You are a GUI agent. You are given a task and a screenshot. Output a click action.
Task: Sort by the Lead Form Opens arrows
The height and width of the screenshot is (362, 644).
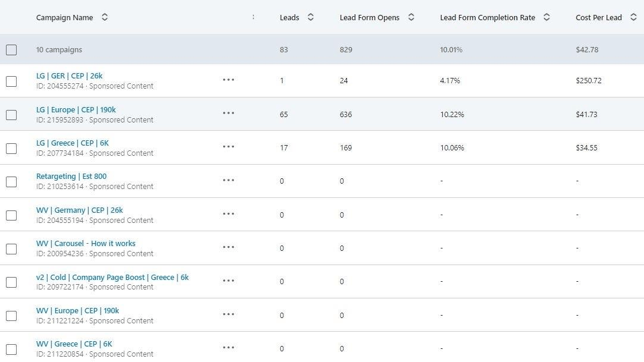411,17
